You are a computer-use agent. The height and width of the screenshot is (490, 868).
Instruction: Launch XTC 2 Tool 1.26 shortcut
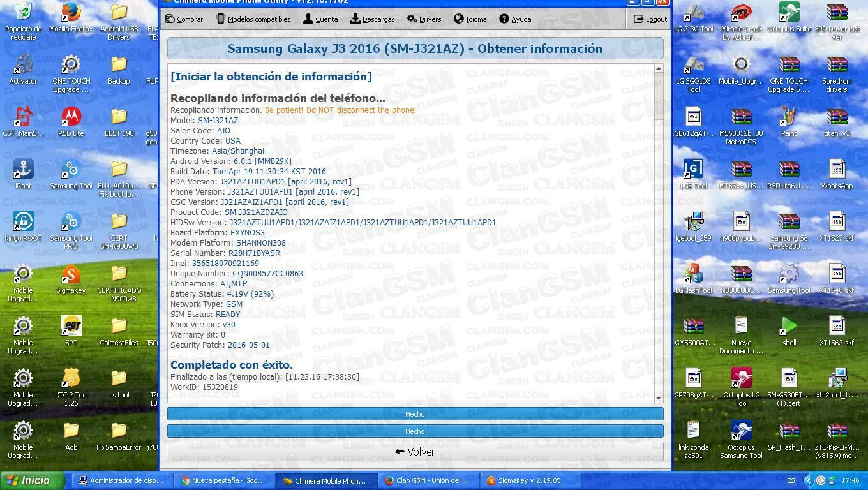(x=71, y=387)
